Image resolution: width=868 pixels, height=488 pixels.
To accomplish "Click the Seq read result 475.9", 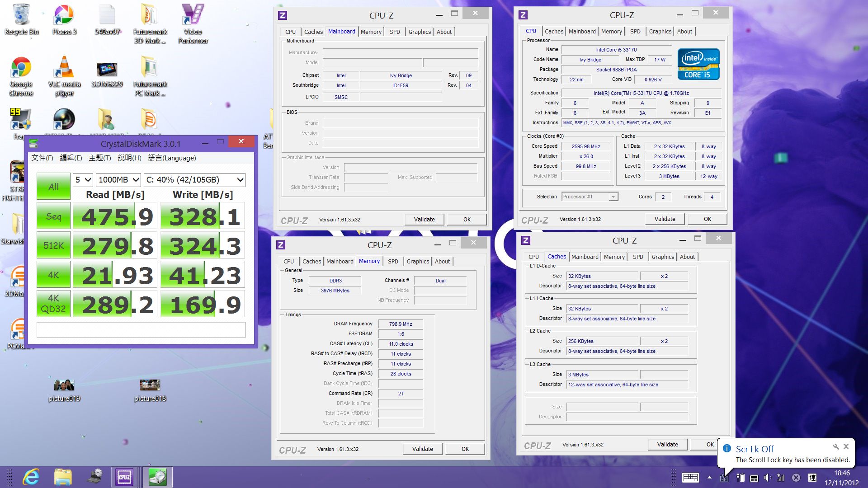I will click(115, 216).
